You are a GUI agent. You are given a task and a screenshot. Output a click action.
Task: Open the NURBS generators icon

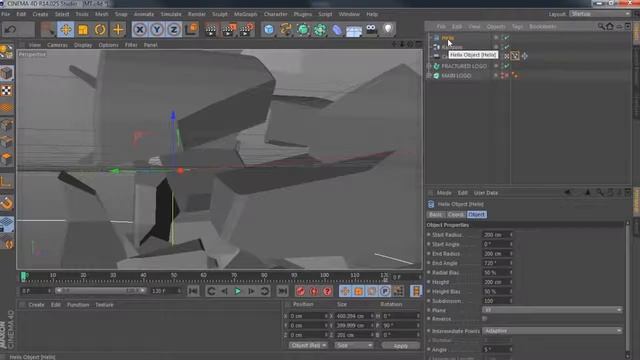pos(303,29)
